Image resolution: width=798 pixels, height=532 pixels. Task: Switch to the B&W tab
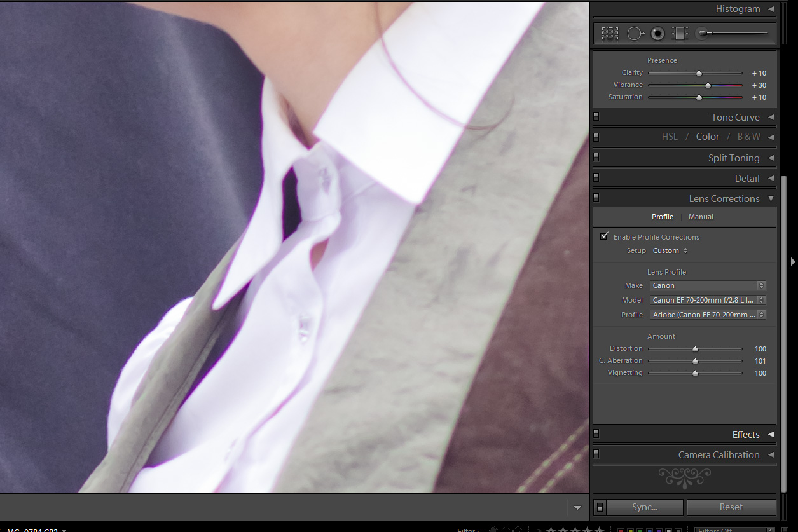[x=748, y=137]
